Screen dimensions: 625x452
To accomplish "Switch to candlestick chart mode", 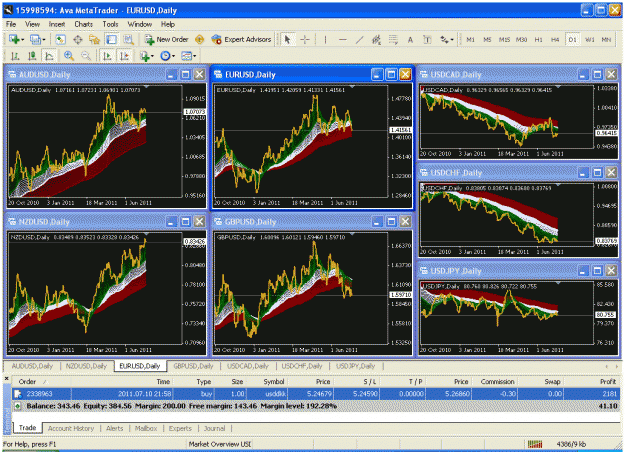I will pos(32,56).
